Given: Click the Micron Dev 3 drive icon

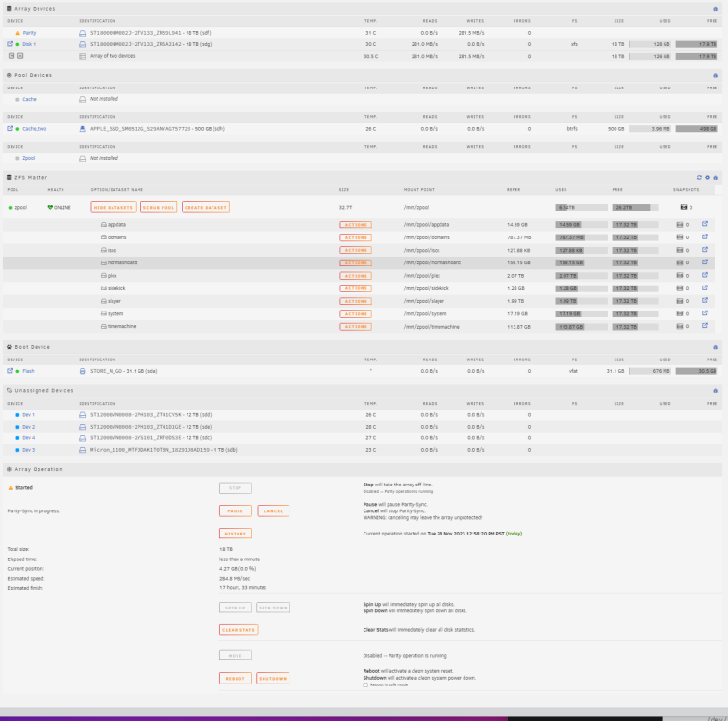Looking at the screenshot, I should coord(82,450).
